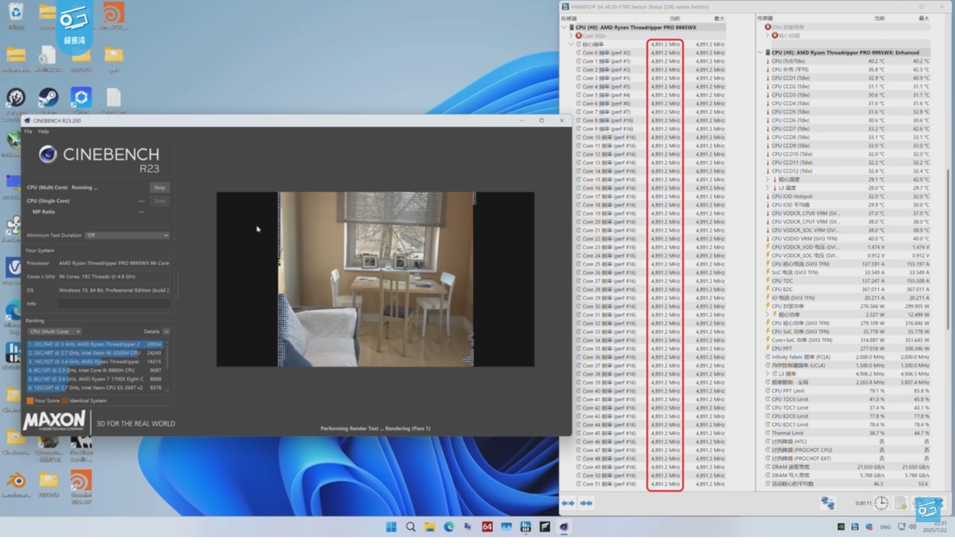Toggle the ranking Details dropdown arrow
Image resolution: width=955 pixels, height=560 pixels.
point(166,331)
